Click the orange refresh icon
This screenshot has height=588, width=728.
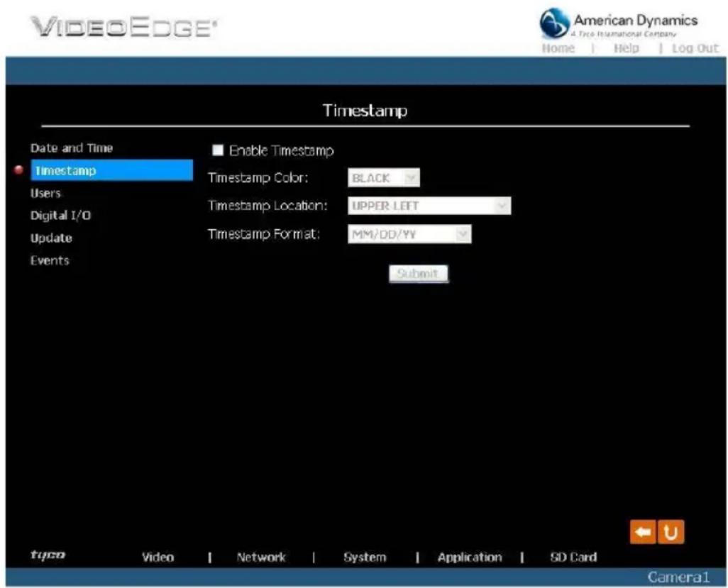[x=671, y=532]
